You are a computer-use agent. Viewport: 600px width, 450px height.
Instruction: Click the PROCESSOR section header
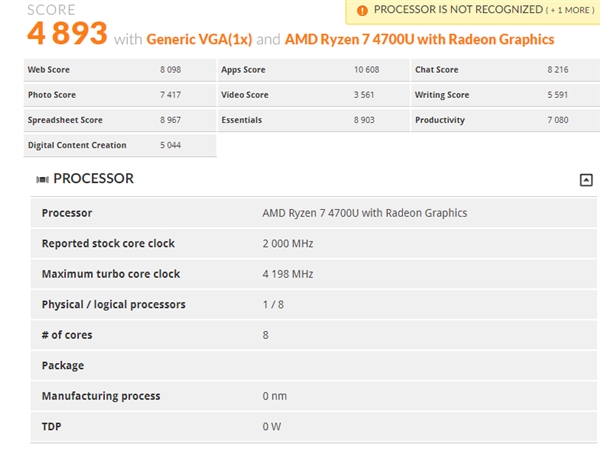[93, 179]
